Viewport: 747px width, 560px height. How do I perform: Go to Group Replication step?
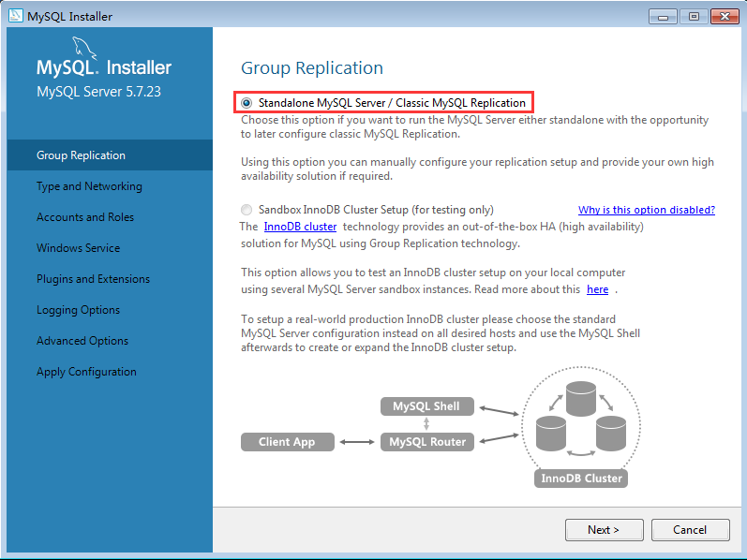click(x=110, y=155)
